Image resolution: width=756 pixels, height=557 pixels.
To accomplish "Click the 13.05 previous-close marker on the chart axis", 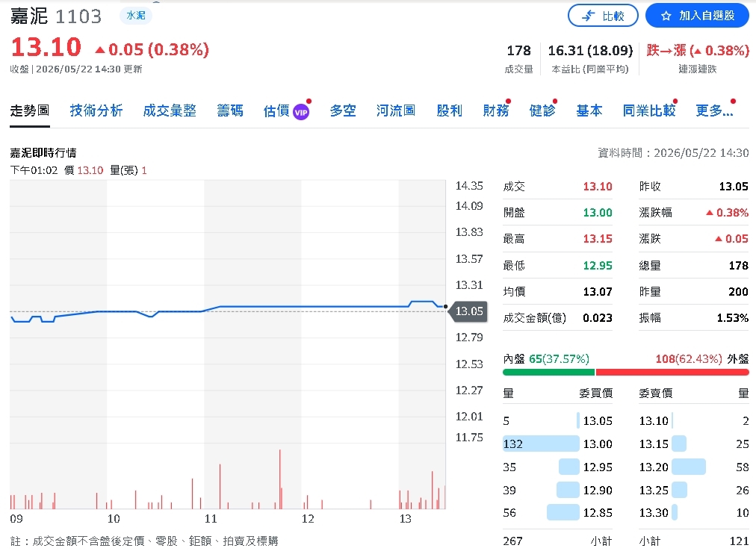I will coord(468,311).
